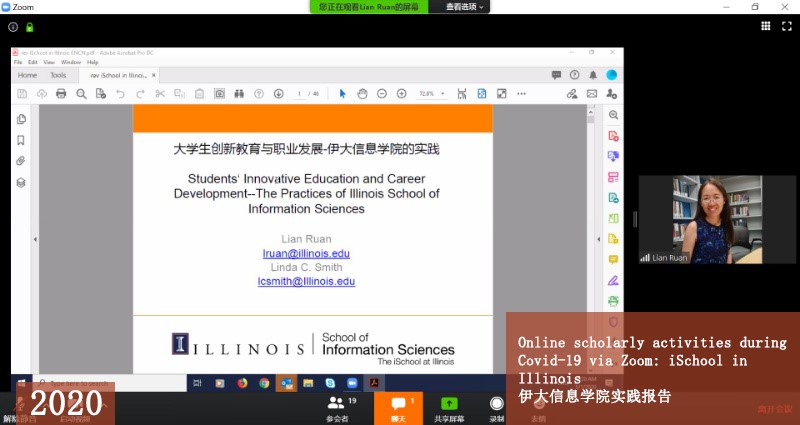Image resolution: width=800 pixels, height=425 pixels.
Task: Open the 聊天 chat panel
Action: tap(398, 409)
